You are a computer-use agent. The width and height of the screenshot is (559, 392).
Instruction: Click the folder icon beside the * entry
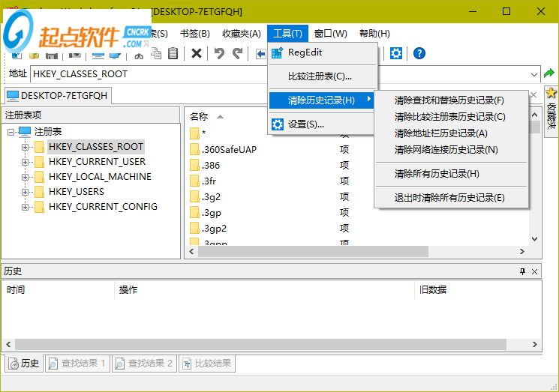pos(194,133)
